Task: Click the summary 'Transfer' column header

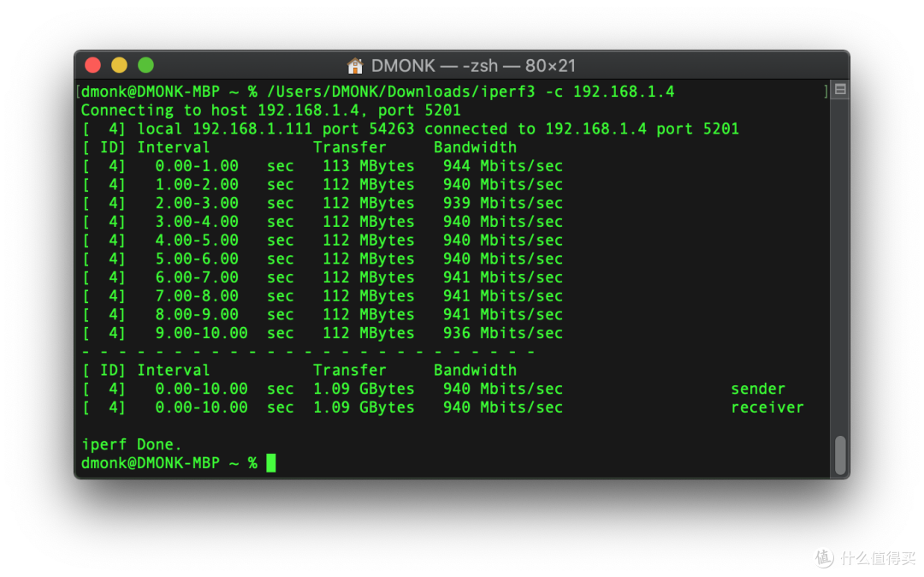Action: coord(349,370)
